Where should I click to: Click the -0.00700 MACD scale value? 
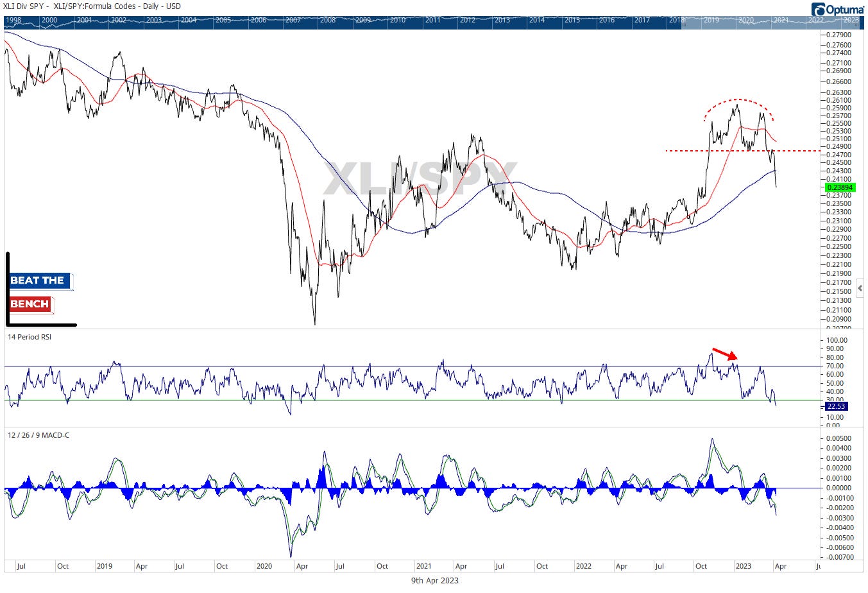tap(838, 558)
